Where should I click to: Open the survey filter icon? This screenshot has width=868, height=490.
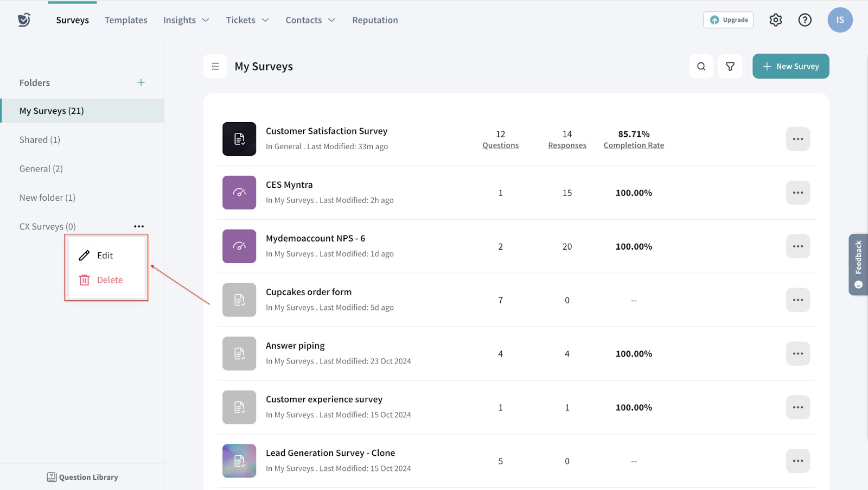[730, 66]
